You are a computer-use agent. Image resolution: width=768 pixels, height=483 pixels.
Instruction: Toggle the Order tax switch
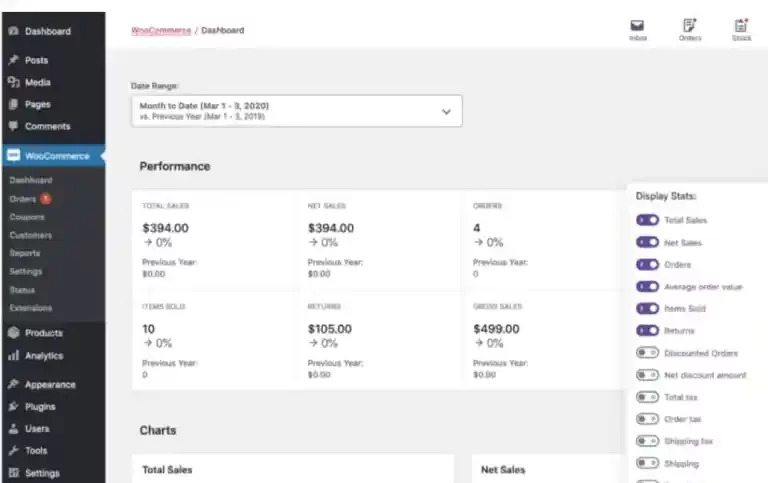pos(647,419)
